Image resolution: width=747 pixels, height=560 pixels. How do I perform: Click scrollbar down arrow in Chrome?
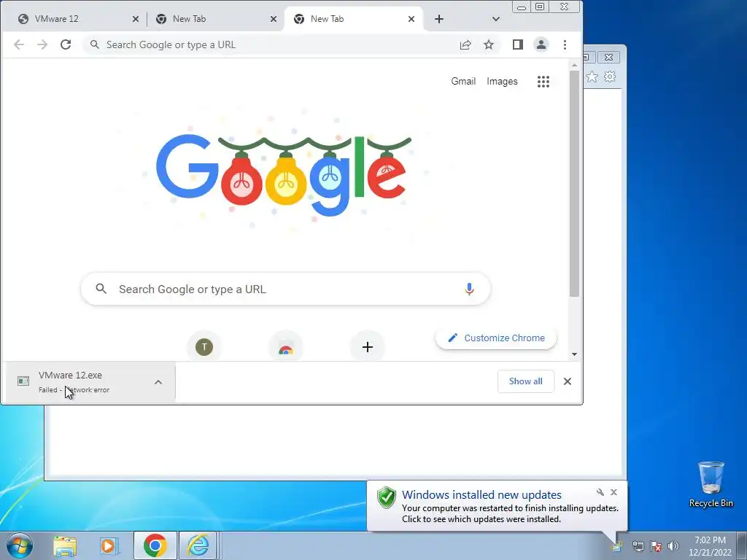(x=575, y=354)
